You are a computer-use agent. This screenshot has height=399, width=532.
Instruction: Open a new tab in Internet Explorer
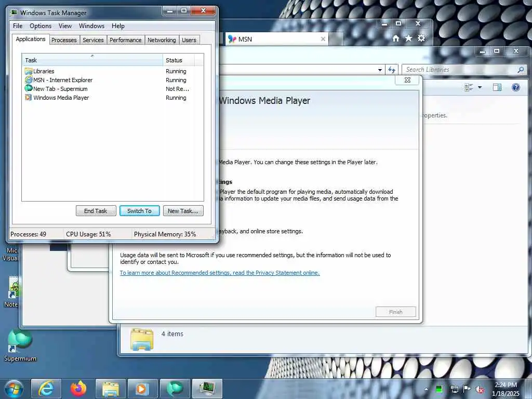(x=336, y=39)
